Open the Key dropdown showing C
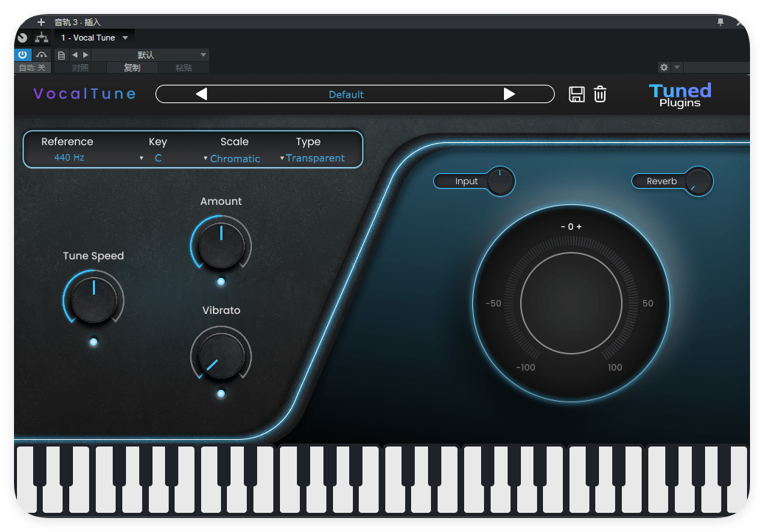This screenshot has width=764, height=532. tap(151, 158)
